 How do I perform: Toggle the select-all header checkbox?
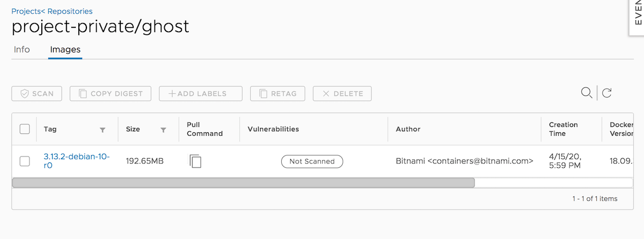coord(24,129)
